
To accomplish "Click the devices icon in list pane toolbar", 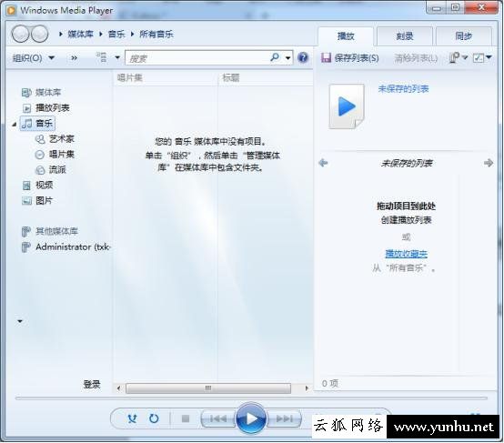I will coord(454,58).
